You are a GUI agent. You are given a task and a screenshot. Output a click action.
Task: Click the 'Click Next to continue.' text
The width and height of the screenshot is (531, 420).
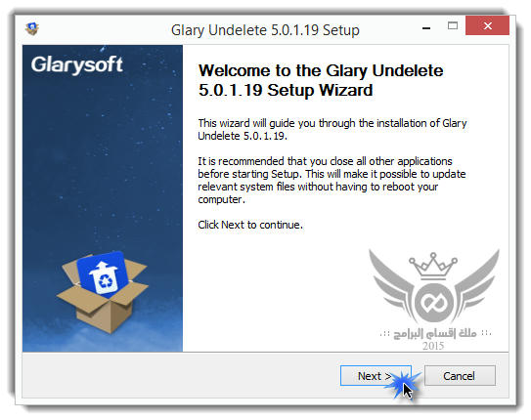(x=250, y=225)
